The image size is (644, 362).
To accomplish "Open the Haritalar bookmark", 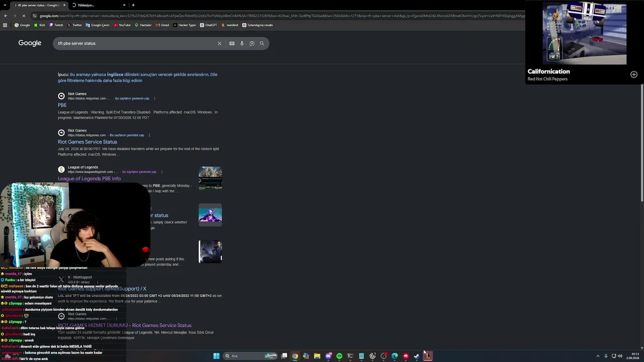I will tap(143, 25).
